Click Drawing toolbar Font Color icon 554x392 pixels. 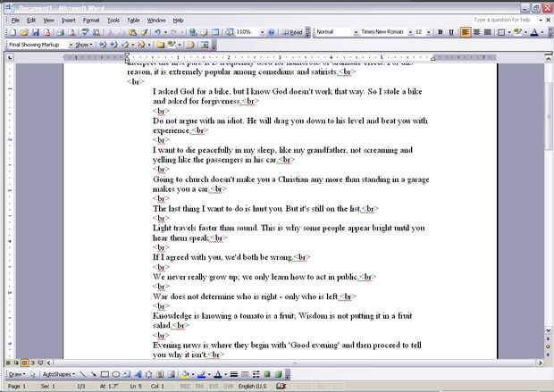(x=218, y=374)
